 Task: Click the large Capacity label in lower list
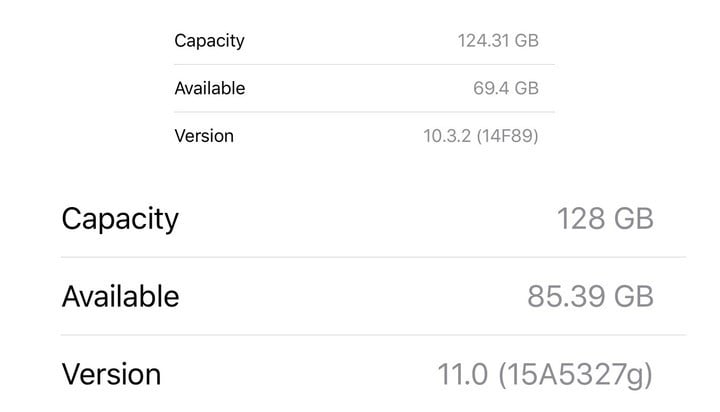120,219
